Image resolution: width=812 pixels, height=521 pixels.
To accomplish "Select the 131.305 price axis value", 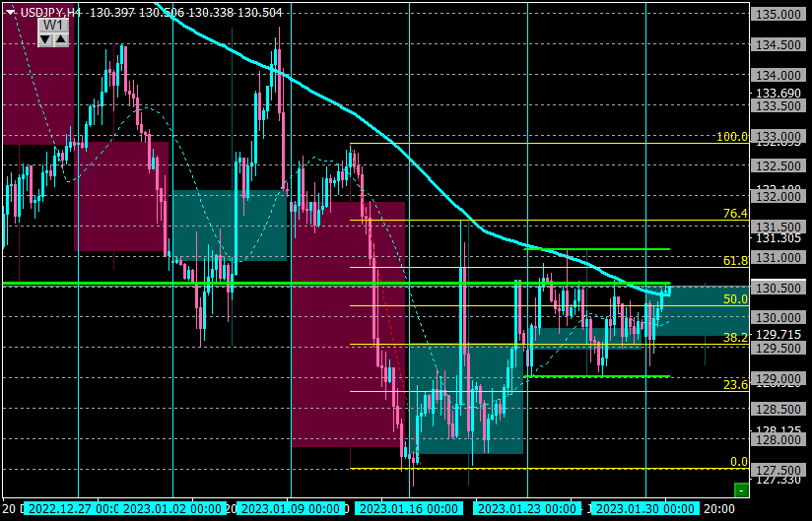I will (x=778, y=238).
